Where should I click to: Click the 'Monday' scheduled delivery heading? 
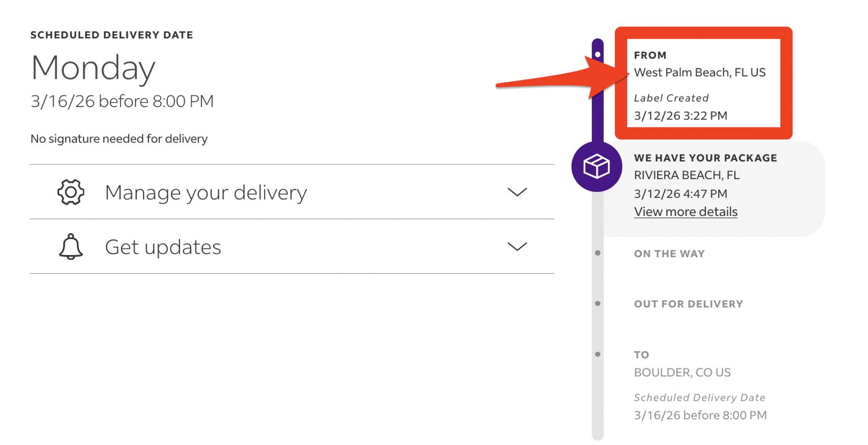point(93,68)
